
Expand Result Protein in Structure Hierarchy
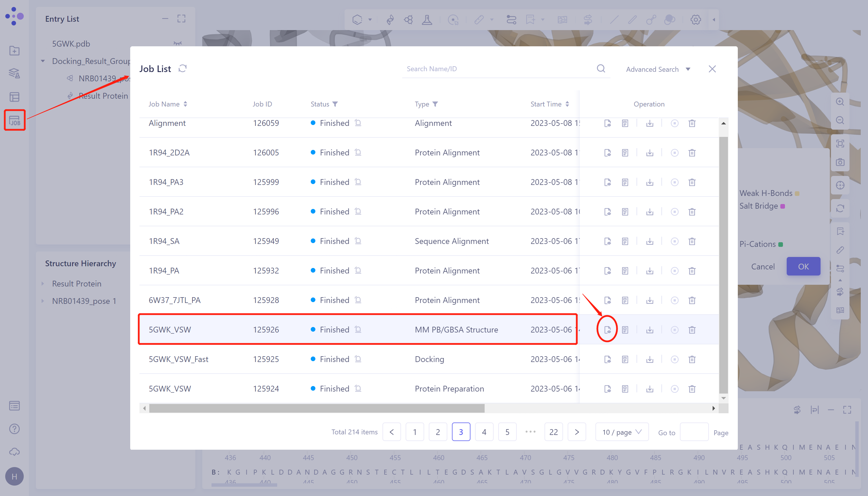(43, 283)
